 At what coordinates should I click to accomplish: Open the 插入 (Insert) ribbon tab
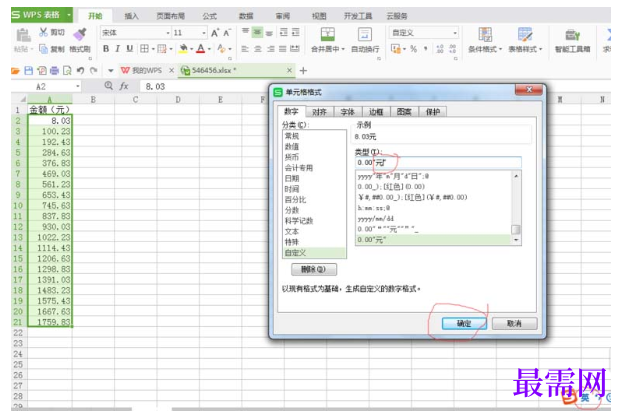pyautogui.click(x=131, y=16)
